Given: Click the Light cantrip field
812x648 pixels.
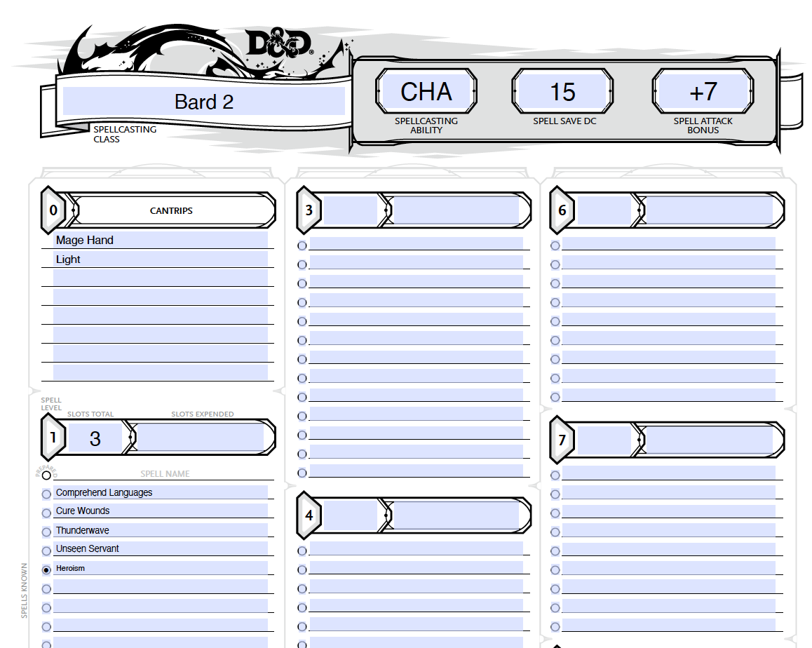Looking at the screenshot, I should [x=160, y=259].
